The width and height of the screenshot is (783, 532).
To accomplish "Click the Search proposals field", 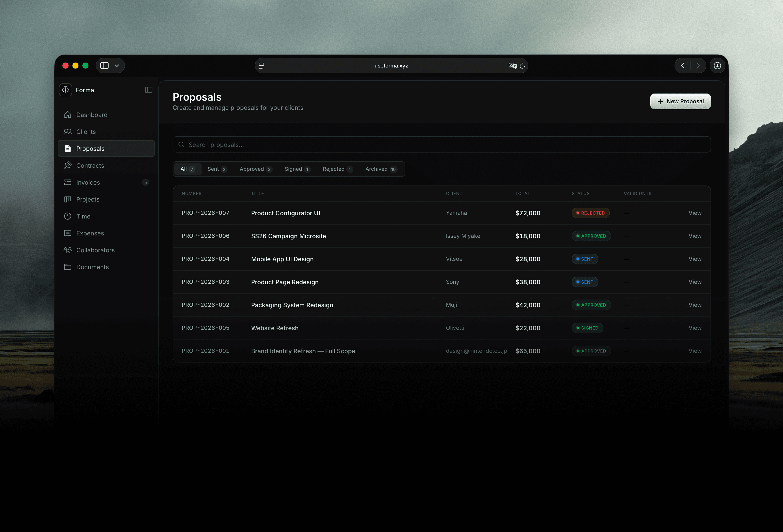I will pyautogui.click(x=442, y=145).
